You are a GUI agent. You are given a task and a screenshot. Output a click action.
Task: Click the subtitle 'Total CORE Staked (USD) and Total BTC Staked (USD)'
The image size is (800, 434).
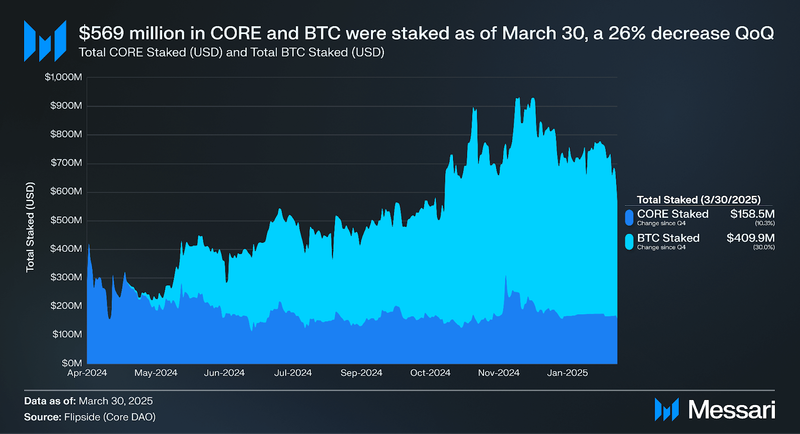tap(231, 53)
